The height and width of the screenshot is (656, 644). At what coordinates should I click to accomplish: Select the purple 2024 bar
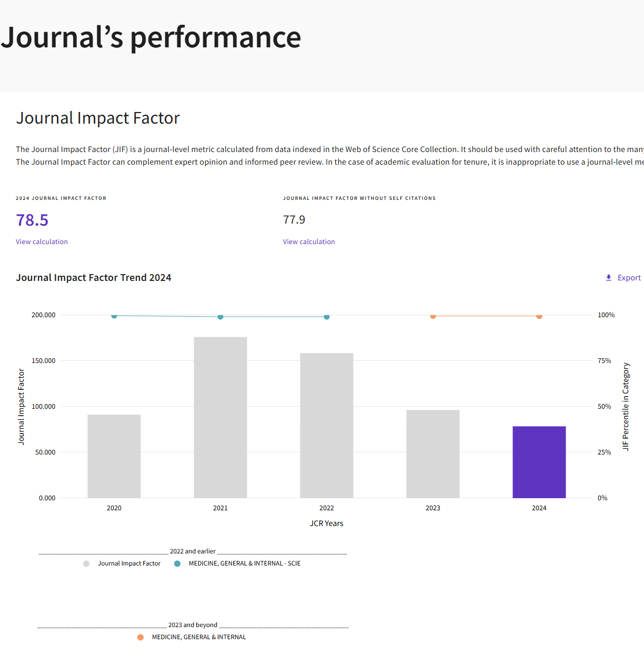pyautogui.click(x=539, y=462)
